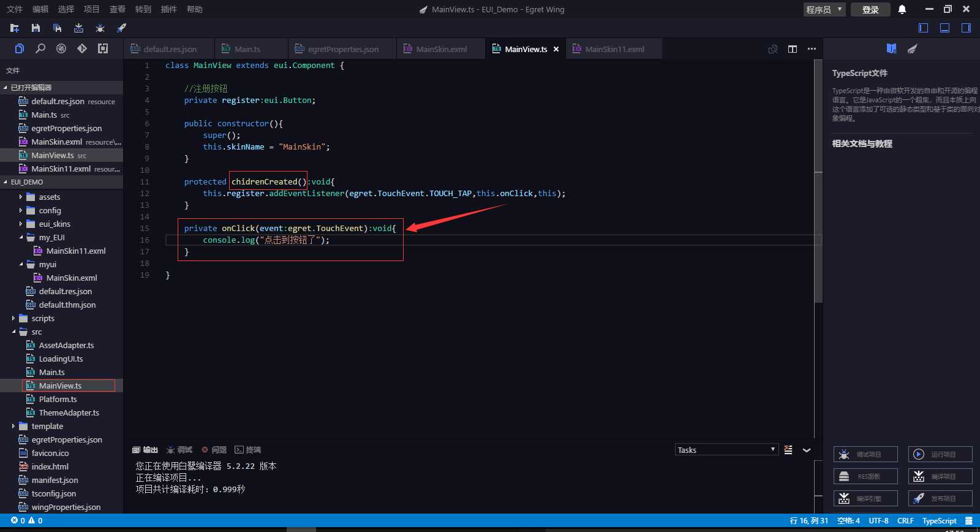The height and width of the screenshot is (532, 980).
Task: Open the debug sidebar view
Action: (61, 48)
